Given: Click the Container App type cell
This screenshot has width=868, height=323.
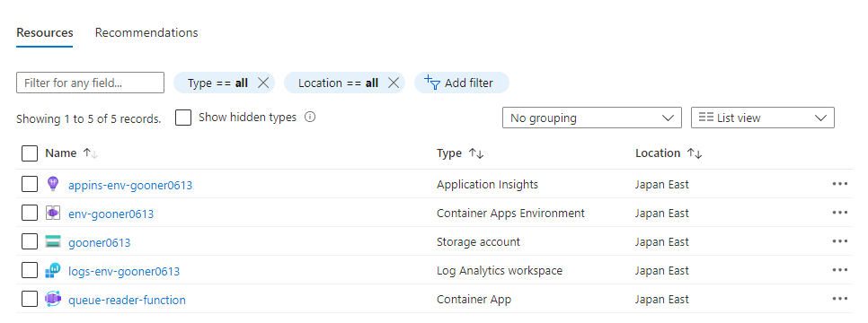Looking at the screenshot, I should pyautogui.click(x=474, y=299).
